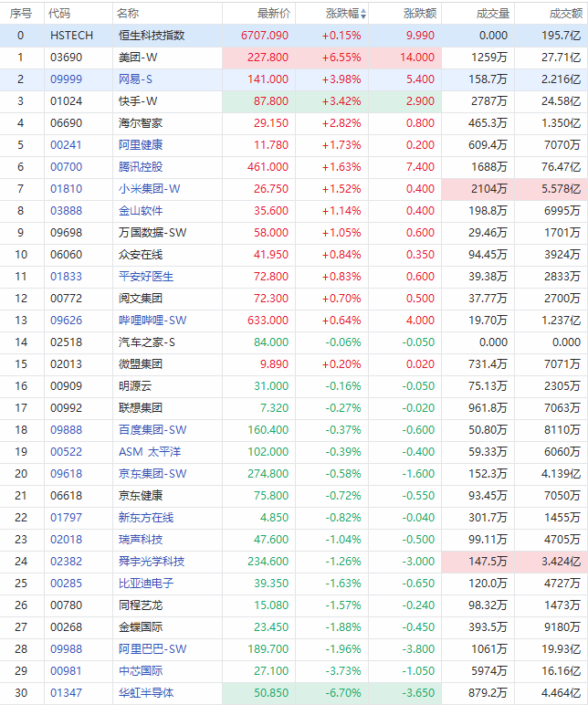This screenshot has height=705, width=588.
Task: Open stock 美团-W
Action: 138,58
